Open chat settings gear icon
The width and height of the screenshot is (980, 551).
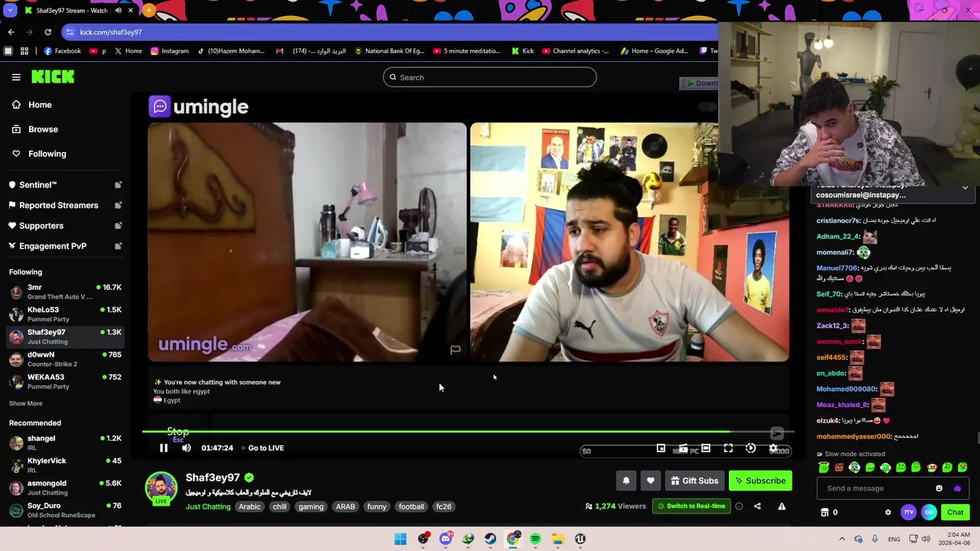tap(888, 512)
